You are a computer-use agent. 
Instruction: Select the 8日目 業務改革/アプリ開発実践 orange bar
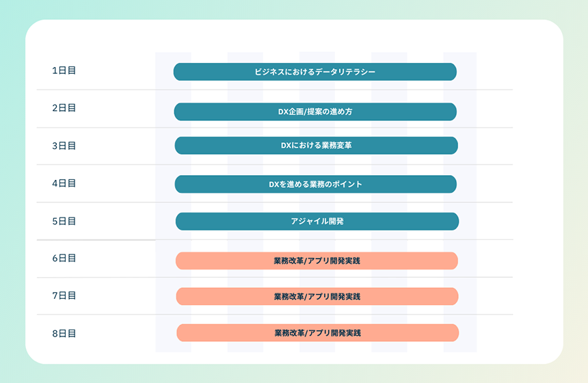click(317, 333)
